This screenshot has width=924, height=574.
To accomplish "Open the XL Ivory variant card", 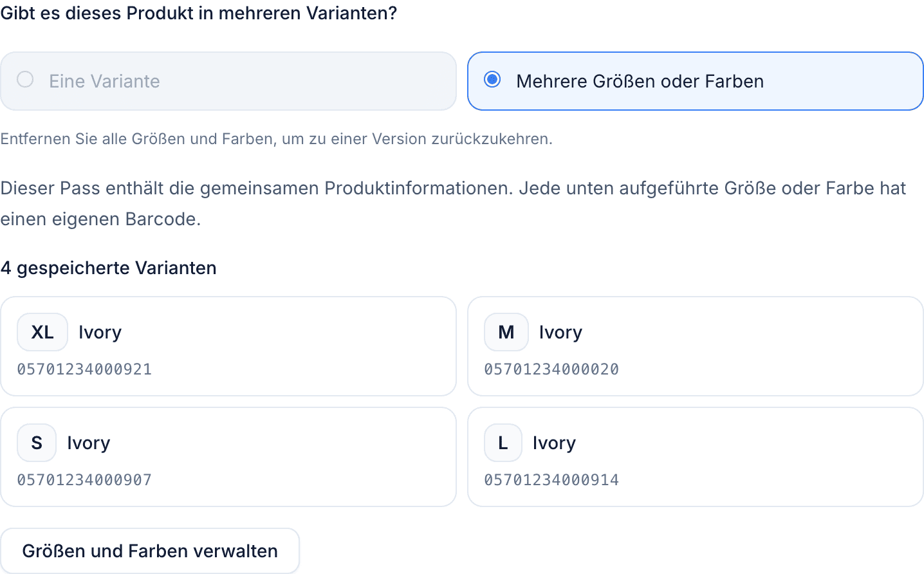I will pos(228,346).
